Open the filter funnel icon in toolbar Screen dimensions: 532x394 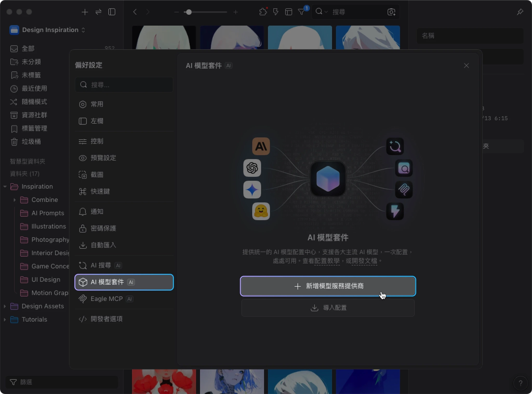coord(301,12)
